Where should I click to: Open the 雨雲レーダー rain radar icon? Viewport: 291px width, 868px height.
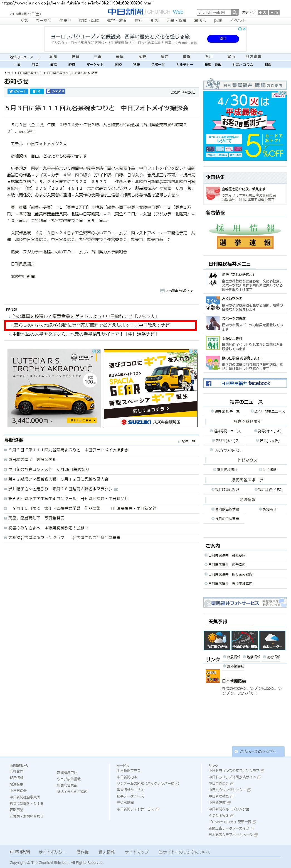click(272, 640)
